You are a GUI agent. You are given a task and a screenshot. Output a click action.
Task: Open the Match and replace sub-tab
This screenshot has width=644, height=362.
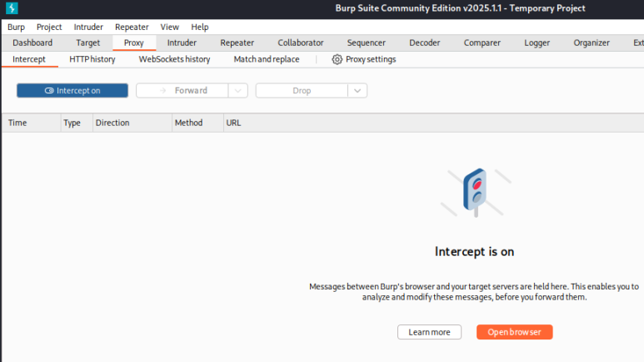point(267,59)
